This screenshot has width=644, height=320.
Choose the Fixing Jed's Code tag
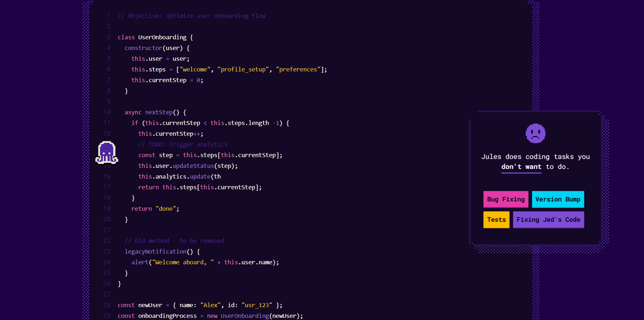[549, 220]
